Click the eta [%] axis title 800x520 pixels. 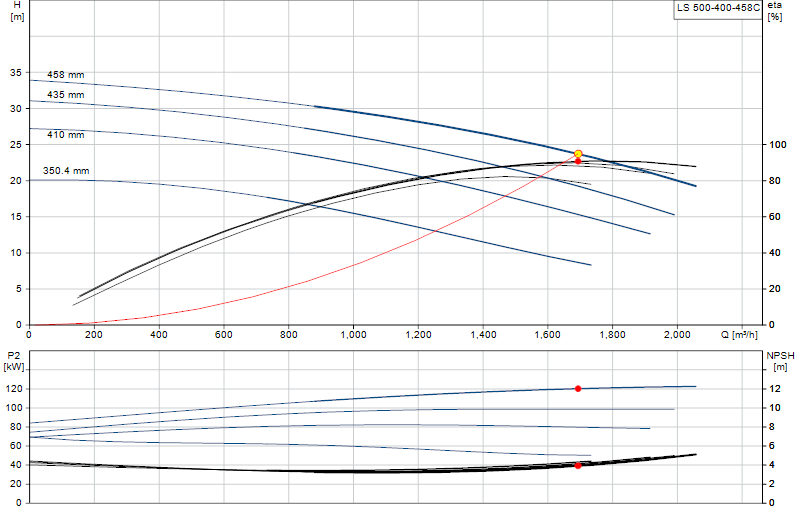coord(774,11)
